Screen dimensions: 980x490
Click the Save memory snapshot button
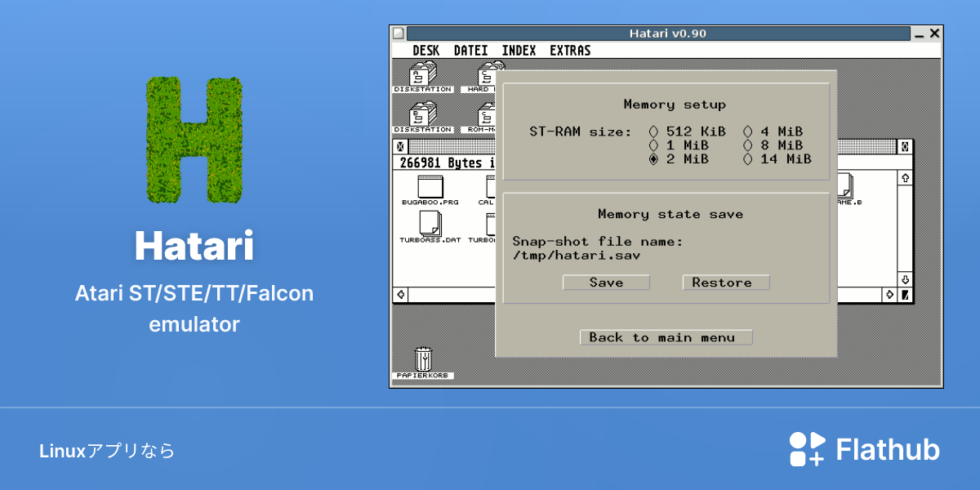[606, 283]
